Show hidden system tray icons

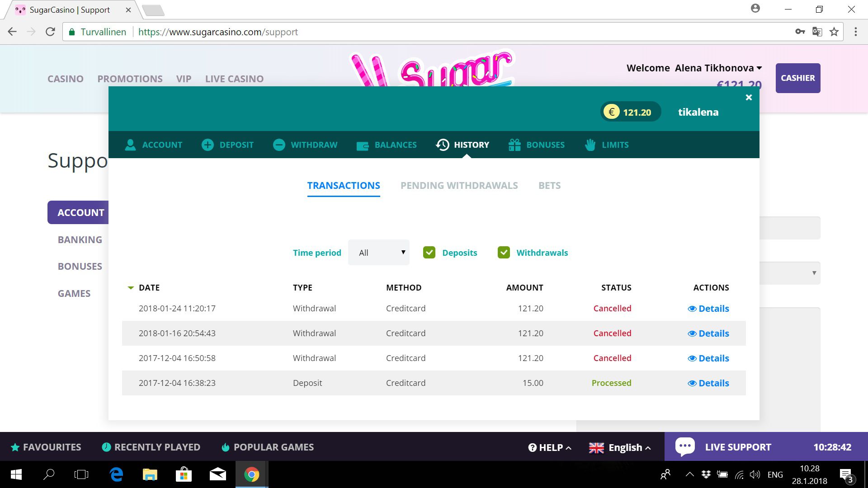tap(689, 474)
